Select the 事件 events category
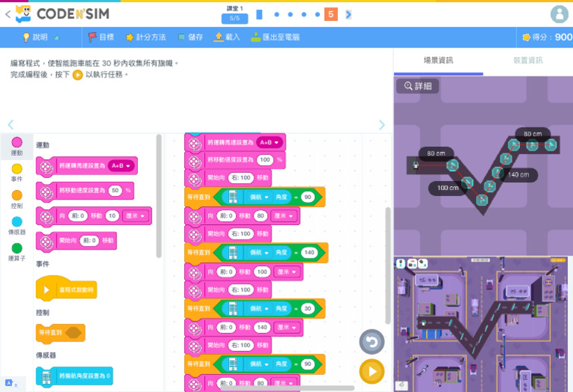The width and height of the screenshot is (573, 392). tap(17, 173)
